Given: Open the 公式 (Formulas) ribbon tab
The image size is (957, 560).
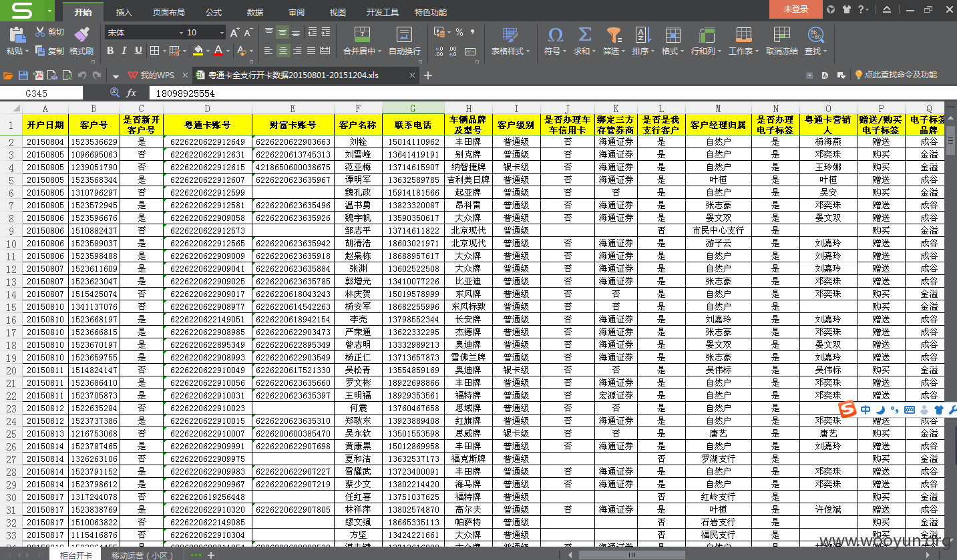Looking at the screenshot, I should (x=214, y=12).
